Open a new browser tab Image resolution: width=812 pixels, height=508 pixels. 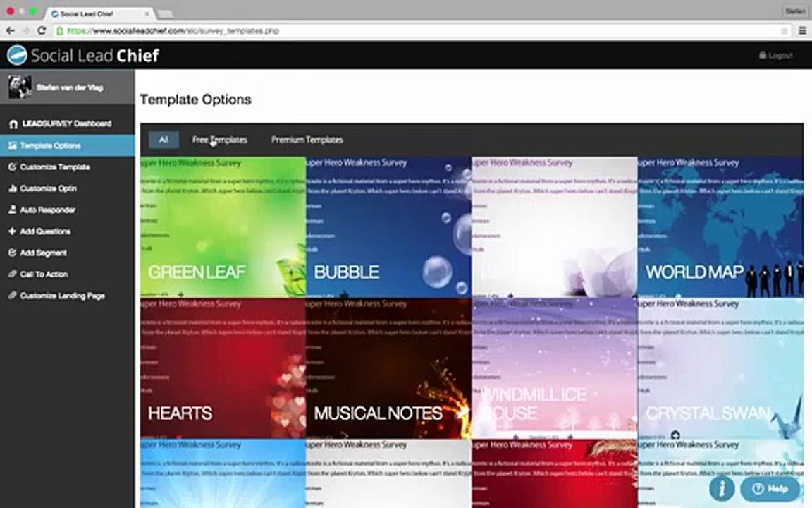[x=165, y=13]
